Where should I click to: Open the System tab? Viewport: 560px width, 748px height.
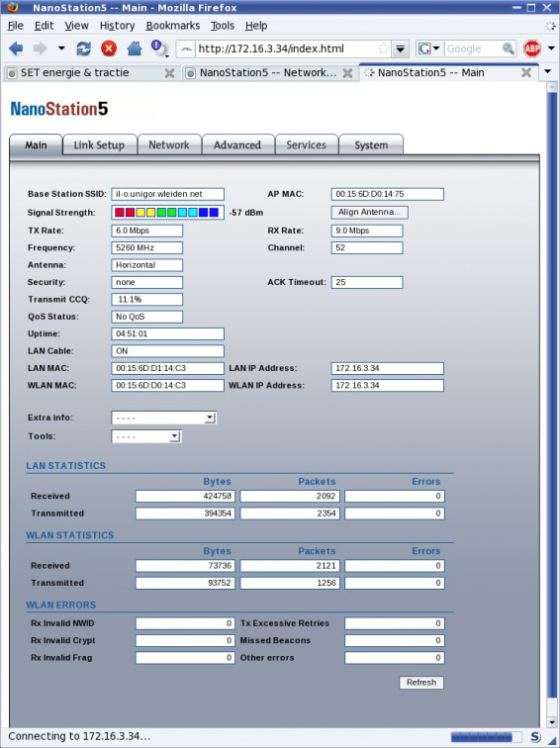click(x=371, y=145)
